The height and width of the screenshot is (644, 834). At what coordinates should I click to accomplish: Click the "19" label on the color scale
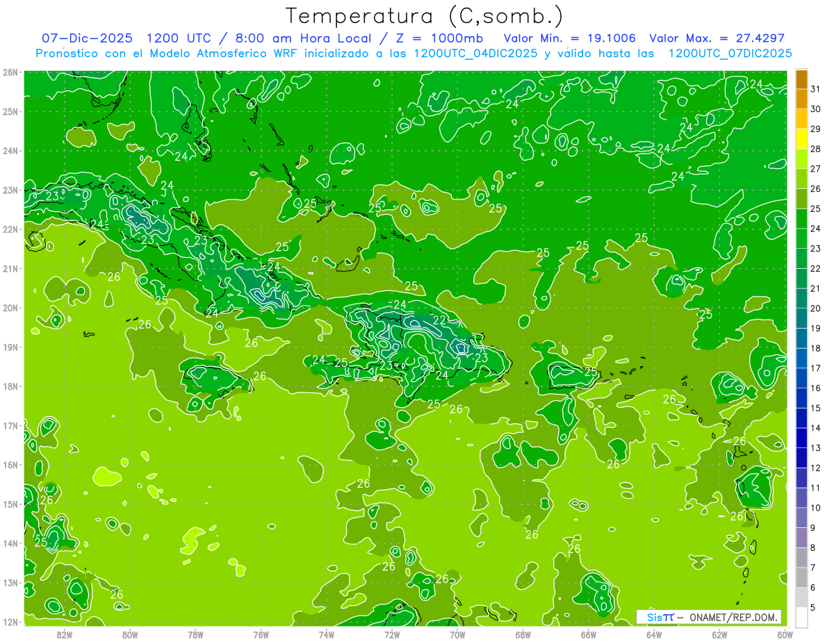(815, 328)
